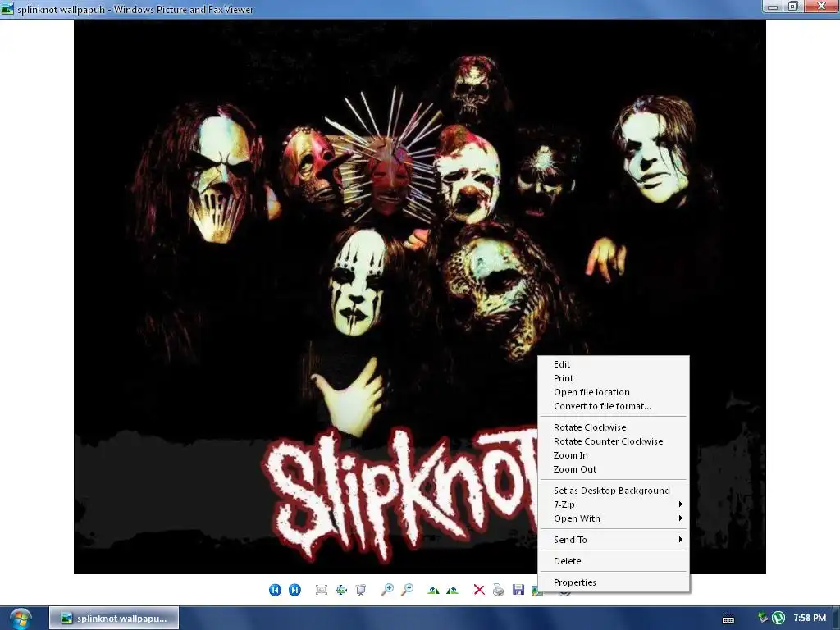Click the Safely Remove Hardware tray icon

point(763,618)
